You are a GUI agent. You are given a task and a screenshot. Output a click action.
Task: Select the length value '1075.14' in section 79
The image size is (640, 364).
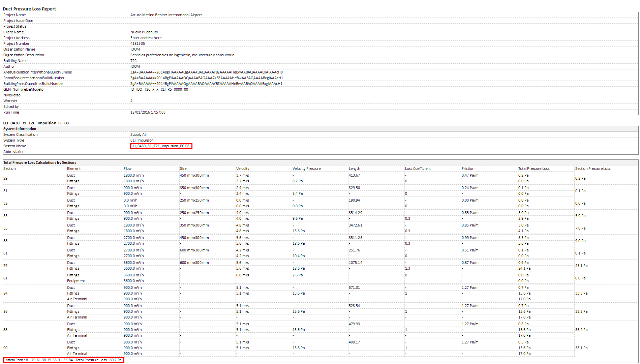(355, 263)
